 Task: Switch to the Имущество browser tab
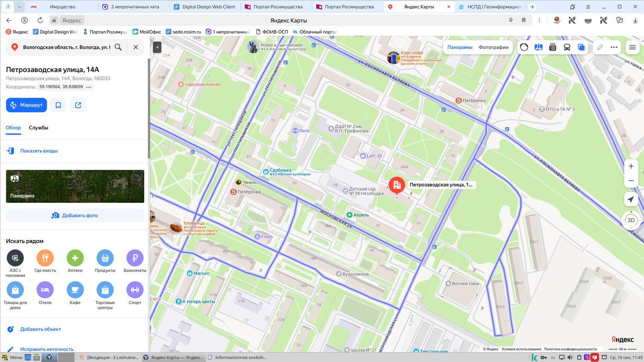click(62, 7)
